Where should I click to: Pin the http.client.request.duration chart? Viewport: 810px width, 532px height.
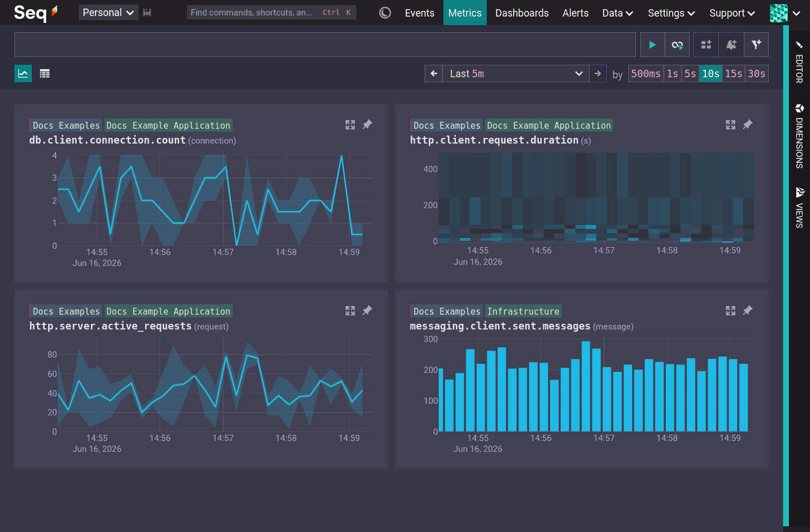click(x=748, y=125)
